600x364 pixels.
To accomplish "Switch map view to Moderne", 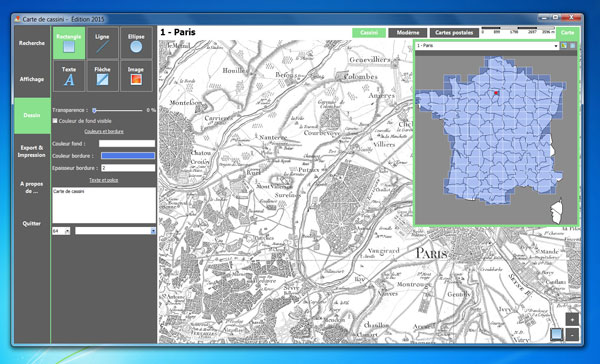I will tap(408, 33).
